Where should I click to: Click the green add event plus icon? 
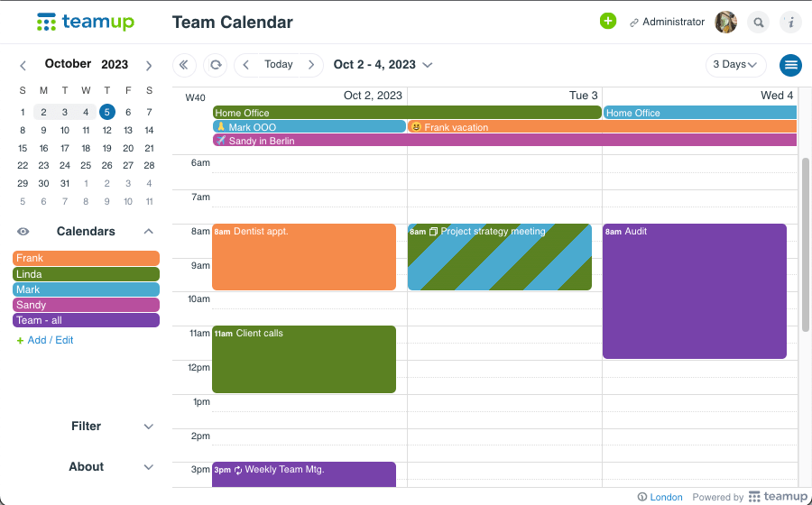coord(608,22)
